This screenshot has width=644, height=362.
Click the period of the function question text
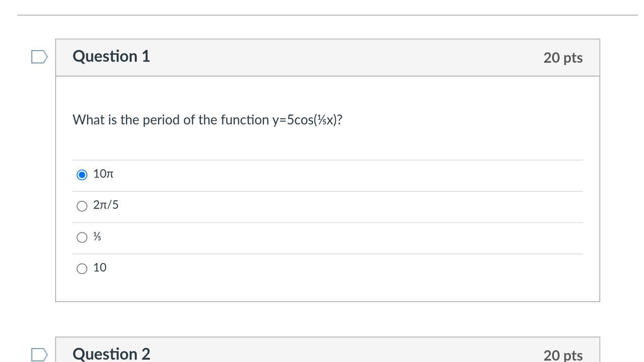(x=207, y=120)
